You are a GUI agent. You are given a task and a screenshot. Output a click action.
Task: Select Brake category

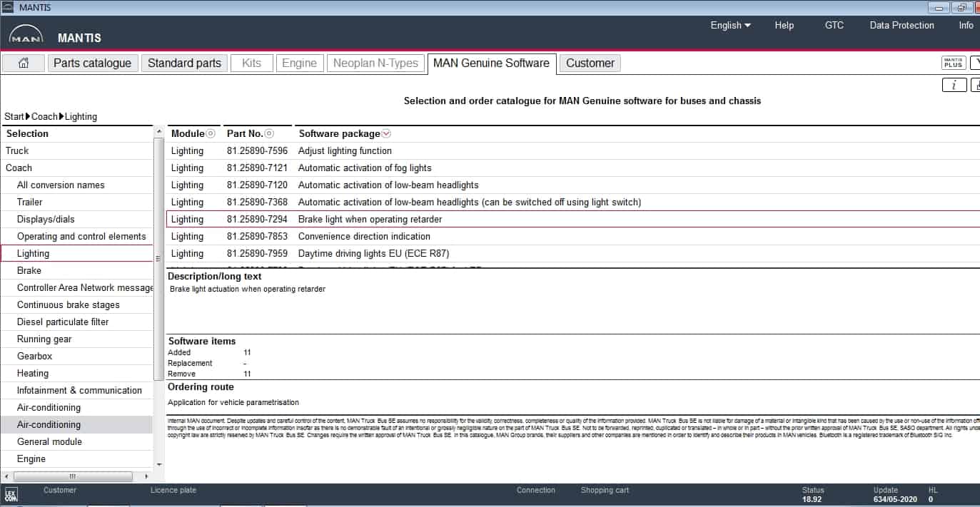pyautogui.click(x=77, y=270)
